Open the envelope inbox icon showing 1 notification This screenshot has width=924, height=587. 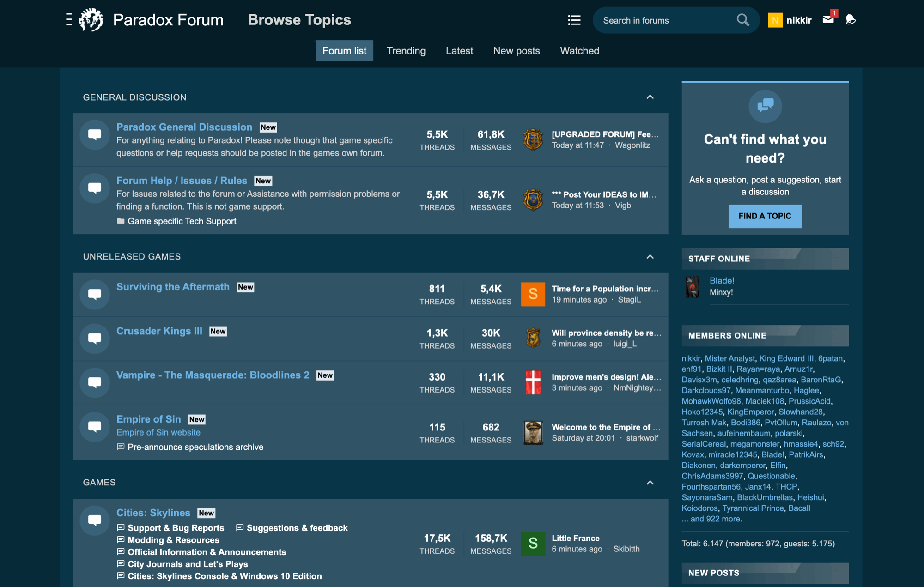827,20
